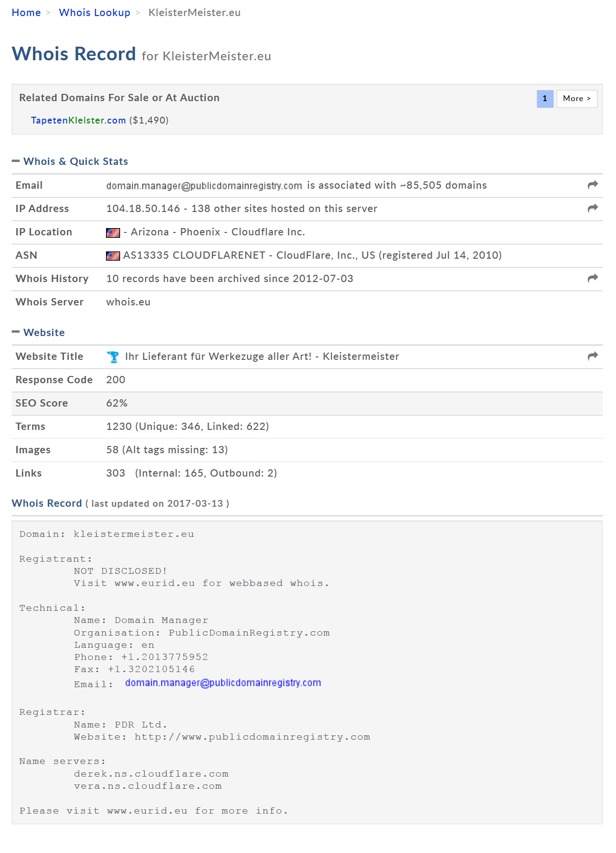The image size is (616, 853).
Task: Click 'last updated on 2017-03-13' text
Action: 157,503
